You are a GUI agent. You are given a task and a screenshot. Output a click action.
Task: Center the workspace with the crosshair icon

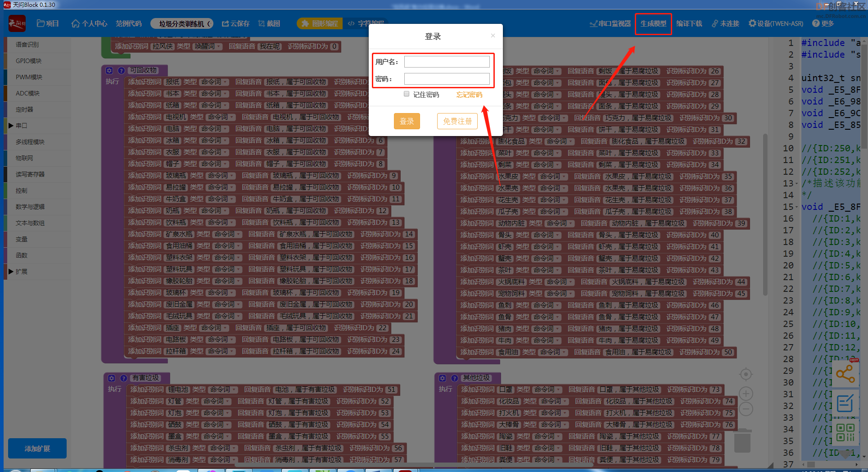(746, 374)
